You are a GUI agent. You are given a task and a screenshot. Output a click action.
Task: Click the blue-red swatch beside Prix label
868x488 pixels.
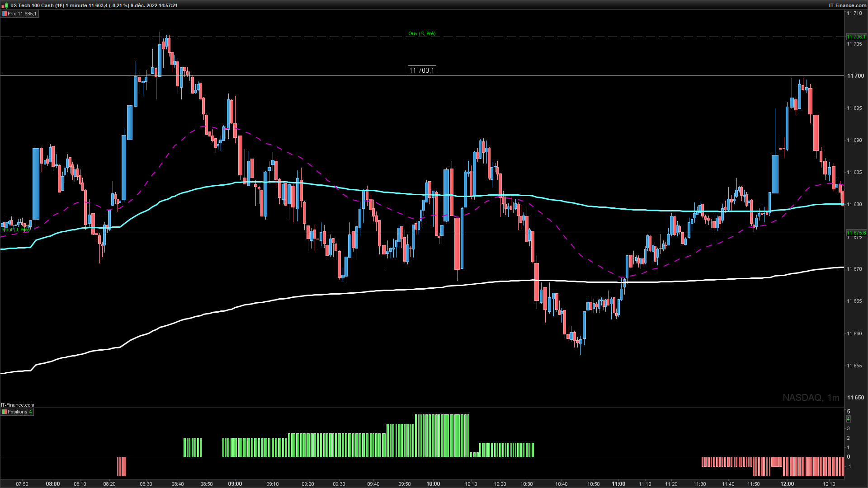click(5, 14)
